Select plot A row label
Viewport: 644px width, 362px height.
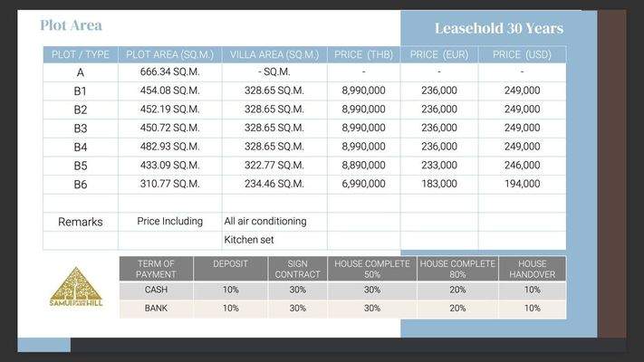click(81, 72)
